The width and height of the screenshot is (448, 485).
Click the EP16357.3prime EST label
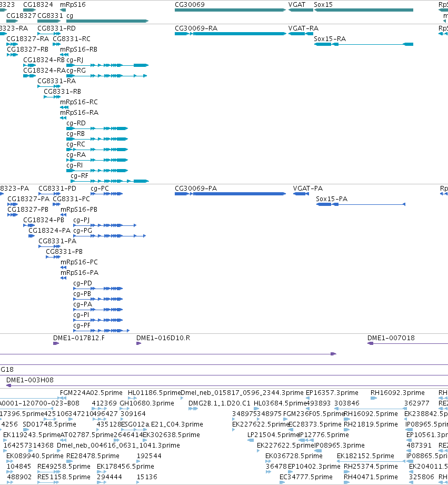pos(332,392)
